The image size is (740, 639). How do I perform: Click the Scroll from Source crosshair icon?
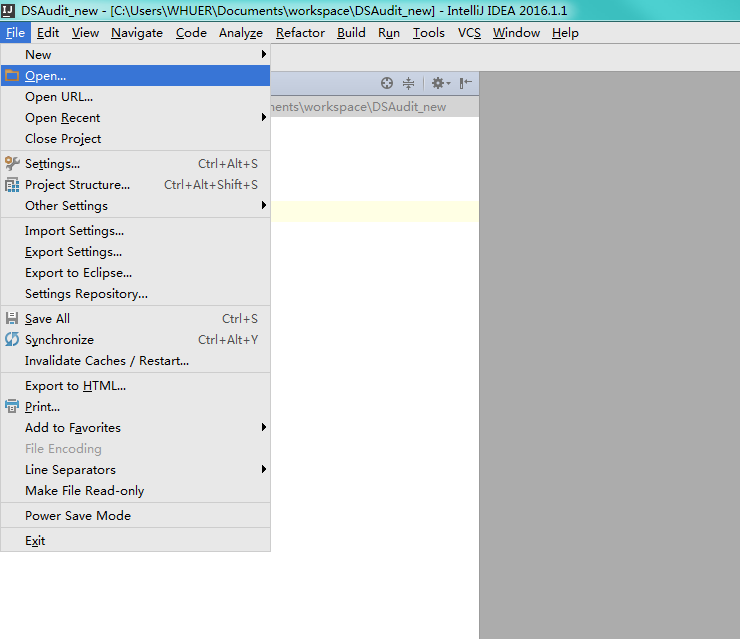click(x=387, y=83)
